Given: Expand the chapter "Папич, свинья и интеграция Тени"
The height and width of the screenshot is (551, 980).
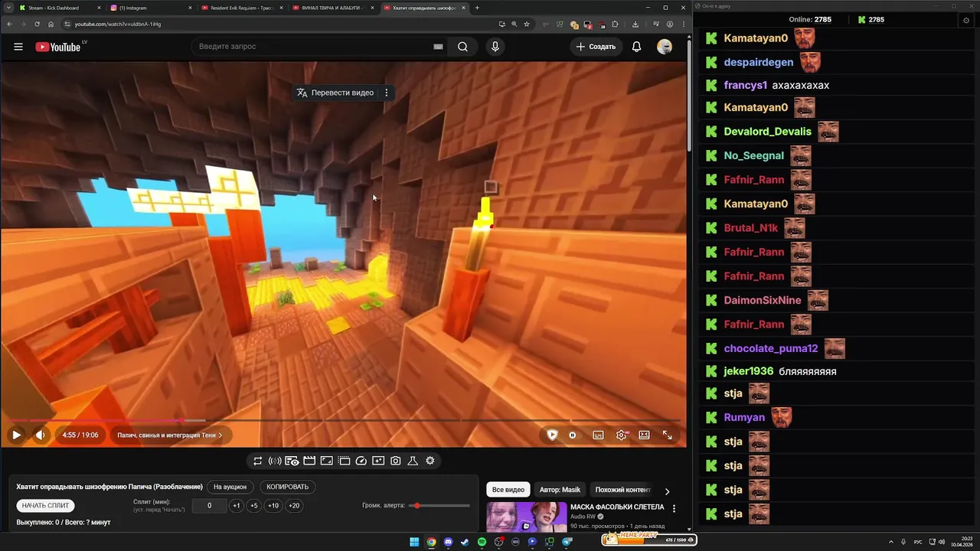Looking at the screenshot, I should (x=169, y=435).
